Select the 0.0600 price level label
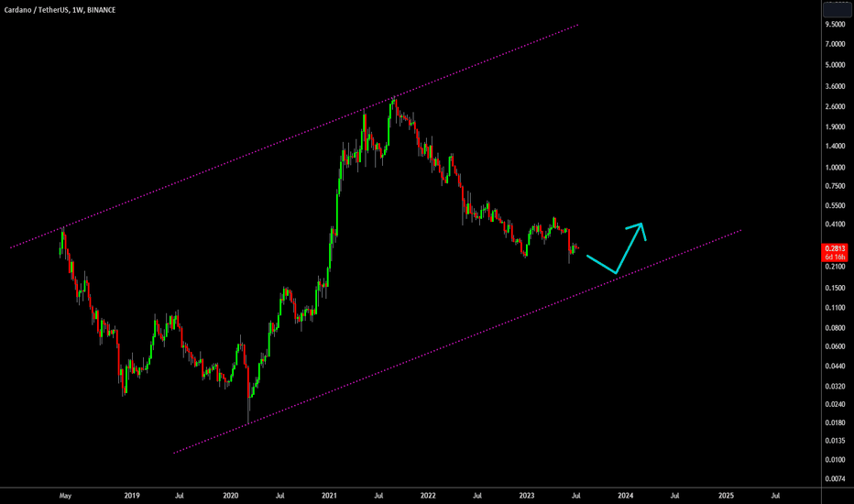The height and width of the screenshot is (504, 854). pos(835,346)
